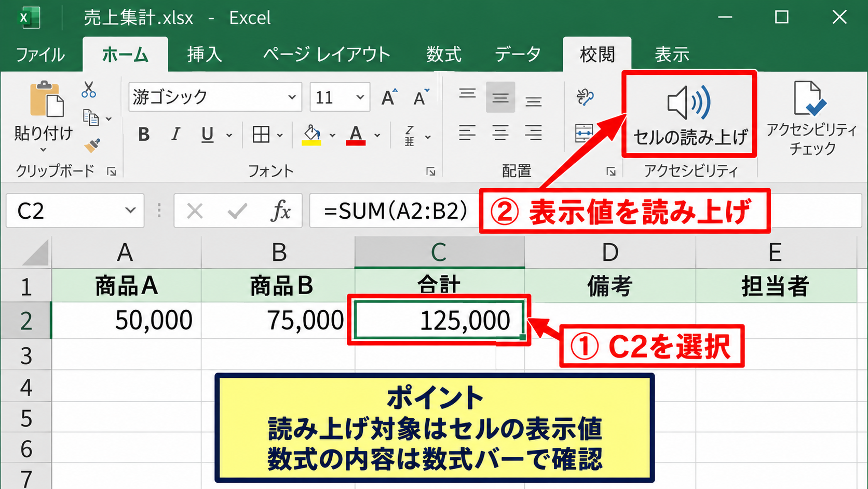Click the formula bar cancel X button

195,211
